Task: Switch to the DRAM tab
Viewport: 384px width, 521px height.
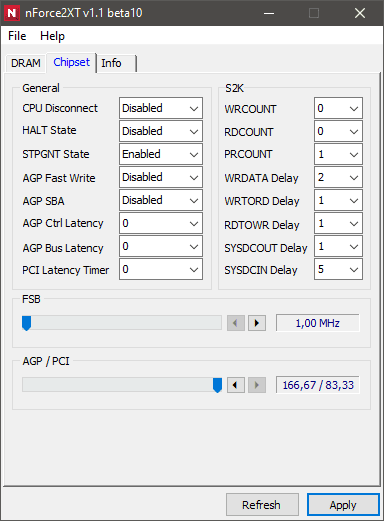Action: coord(26,63)
